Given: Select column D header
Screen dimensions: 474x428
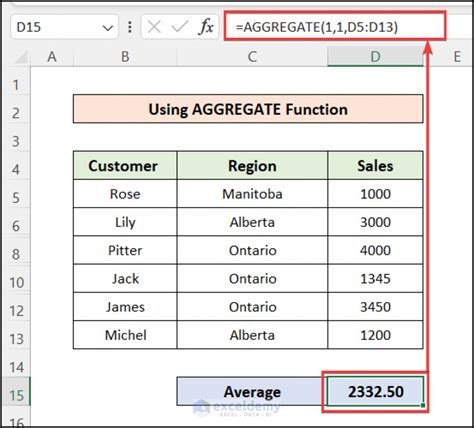Looking at the screenshot, I should click(x=375, y=57).
